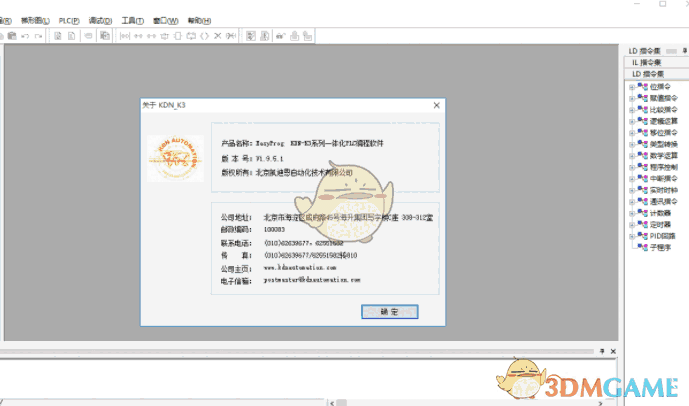Click the 子程序 tree node icon
The height and width of the screenshot is (406, 689).
point(643,247)
